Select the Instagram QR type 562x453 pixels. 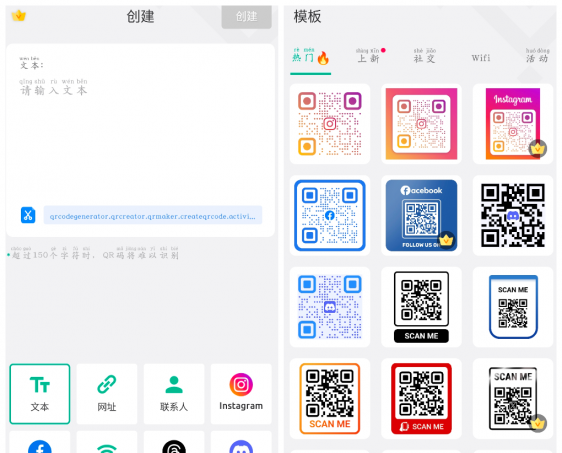(241, 394)
